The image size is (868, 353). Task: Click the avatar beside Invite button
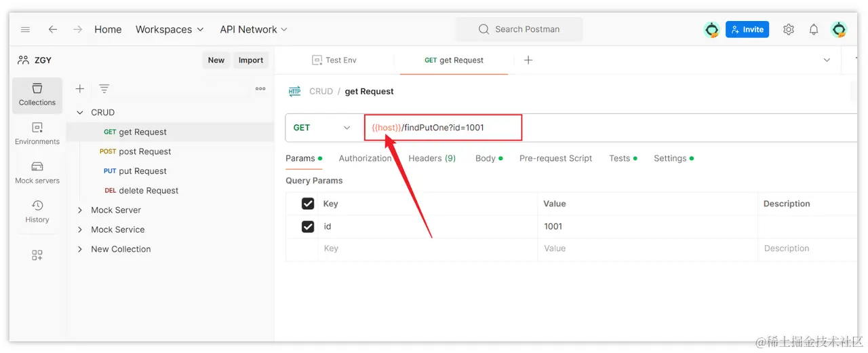click(711, 29)
